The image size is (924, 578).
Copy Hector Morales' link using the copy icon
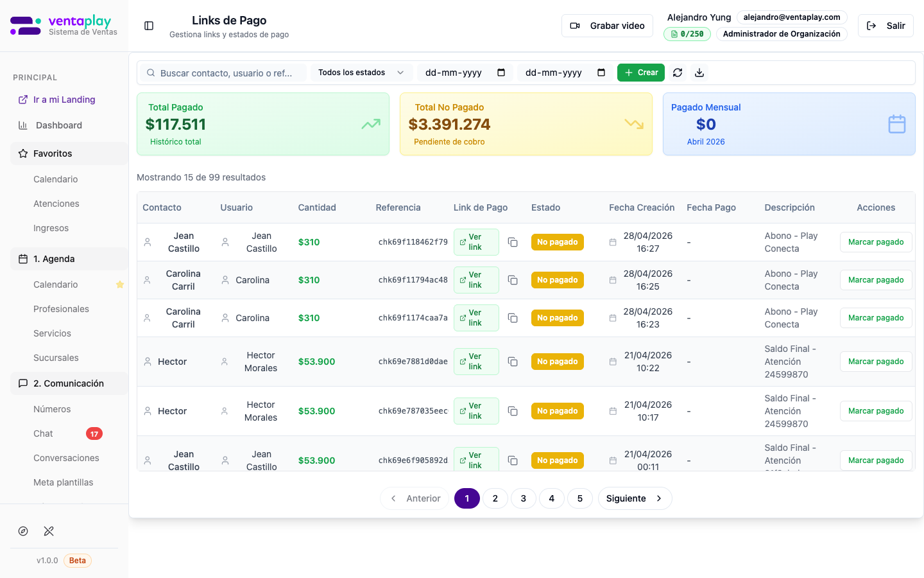click(513, 361)
